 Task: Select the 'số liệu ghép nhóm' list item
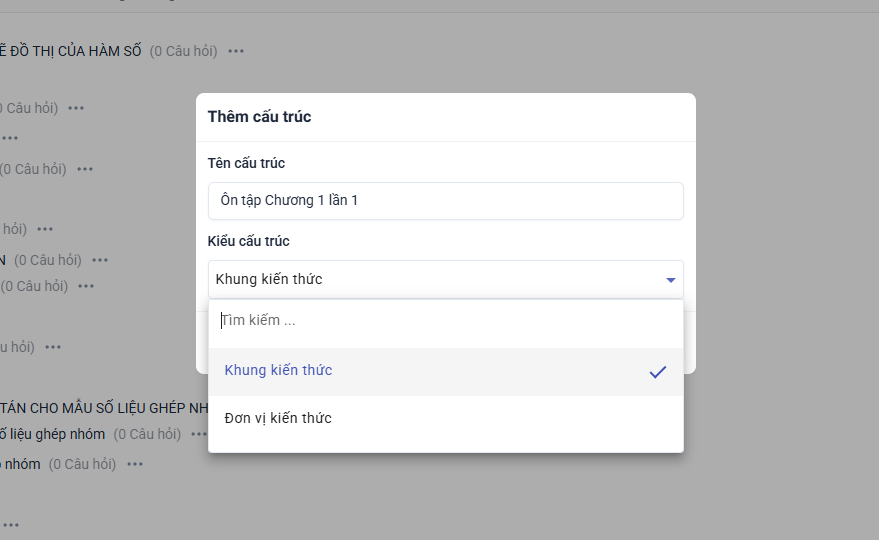(52, 434)
